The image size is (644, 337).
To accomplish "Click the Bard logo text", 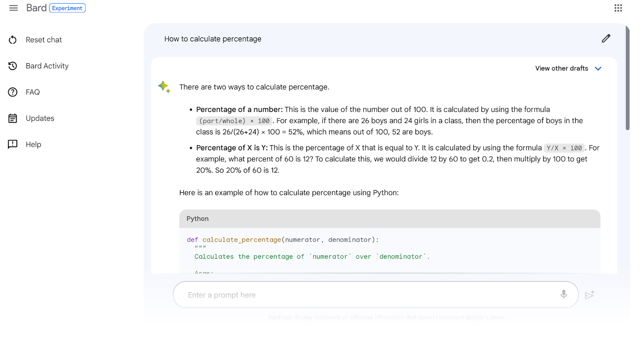I will click(x=36, y=8).
